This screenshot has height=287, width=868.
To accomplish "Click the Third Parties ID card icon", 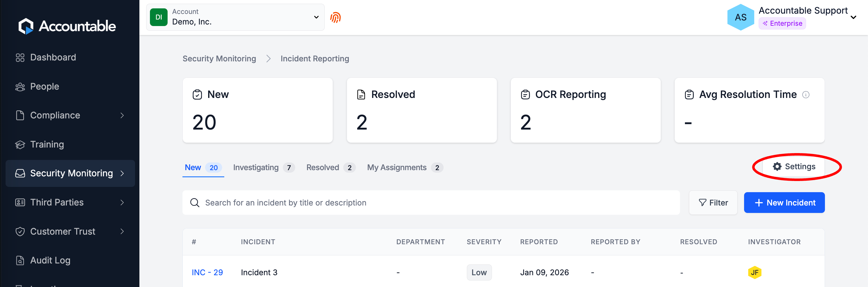I will tap(20, 202).
